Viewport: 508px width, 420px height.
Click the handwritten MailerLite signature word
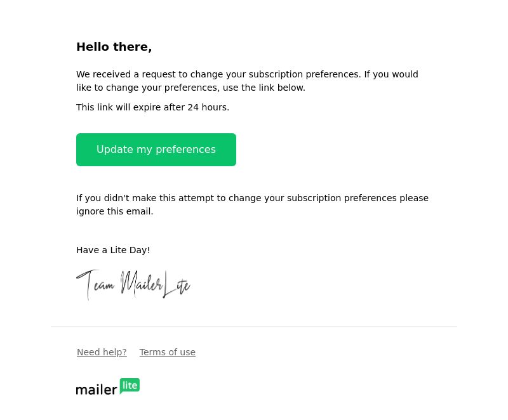point(156,284)
